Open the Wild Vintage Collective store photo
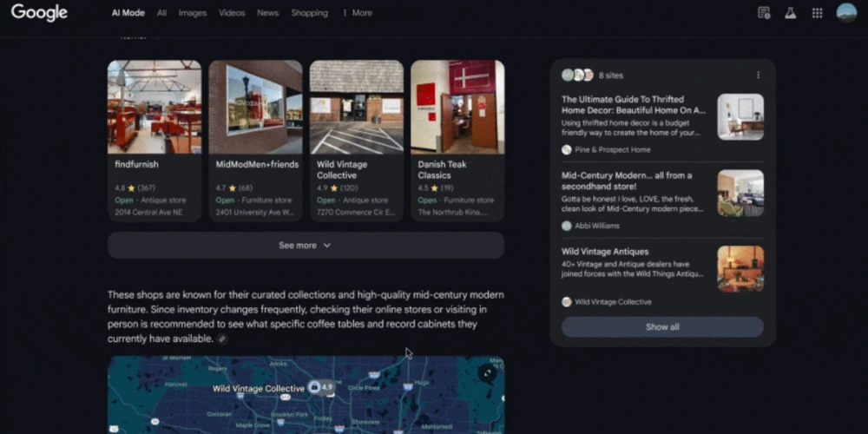Viewport: 868px width, 434px height. coord(357,107)
